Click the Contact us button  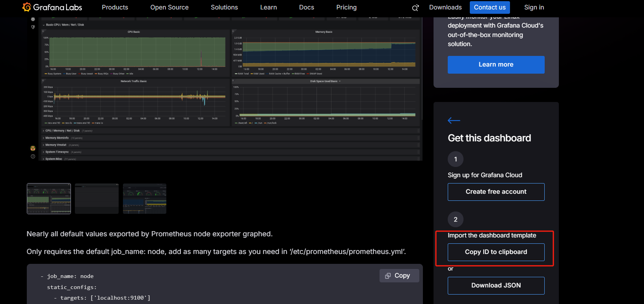click(490, 7)
